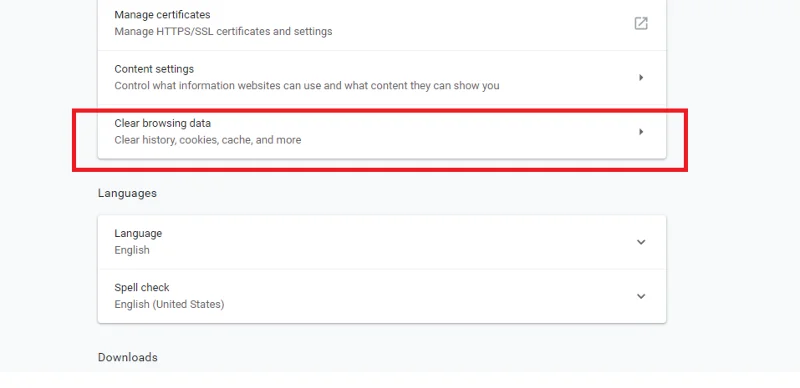Open Manage certificates row
This screenshot has width=800, height=388.
(382, 23)
